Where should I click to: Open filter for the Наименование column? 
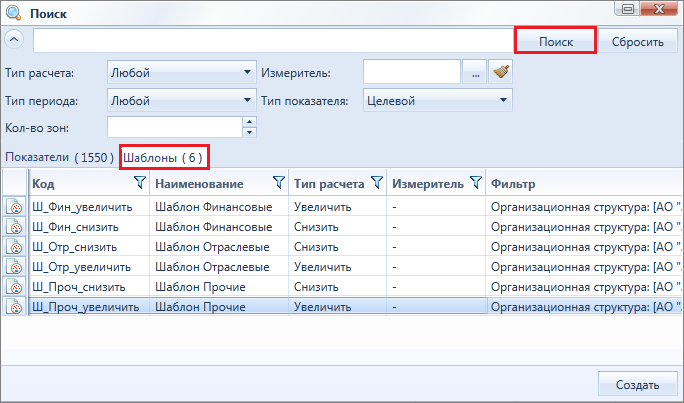[x=279, y=183]
